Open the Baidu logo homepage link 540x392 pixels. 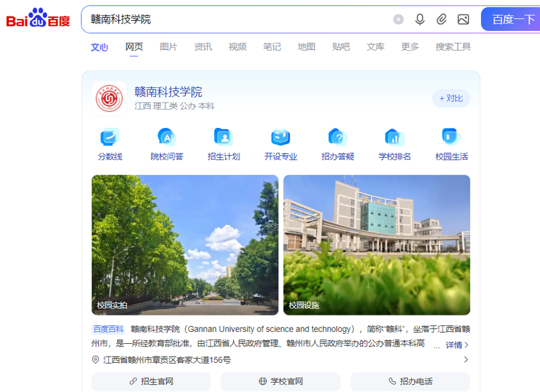[x=38, y=18]
